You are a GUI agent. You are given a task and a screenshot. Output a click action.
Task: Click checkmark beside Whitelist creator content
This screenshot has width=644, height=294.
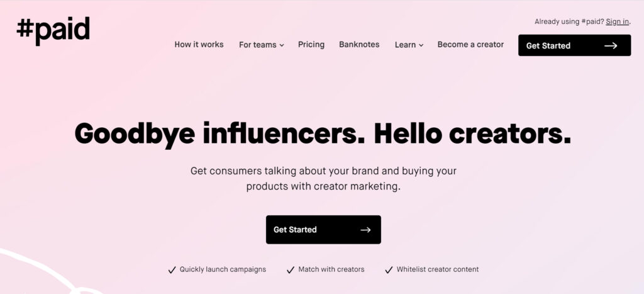(x=389, y=270)
